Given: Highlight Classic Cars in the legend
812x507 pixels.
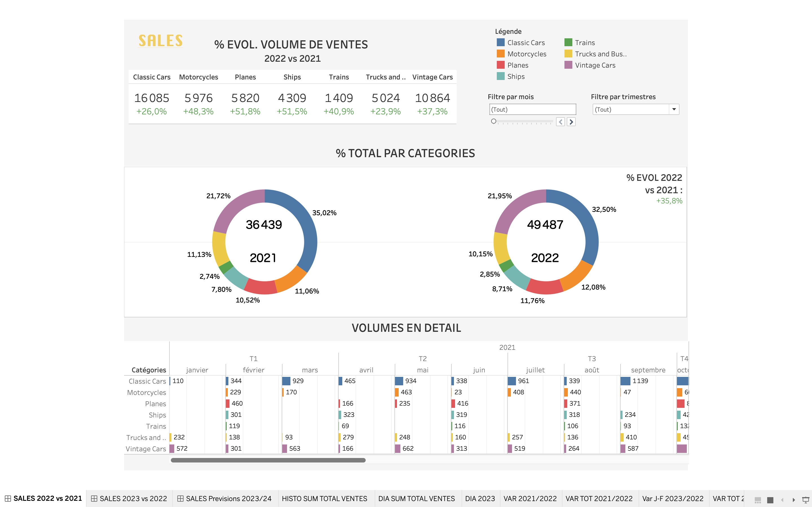Looking at the screenshot, I should (526, 43).
